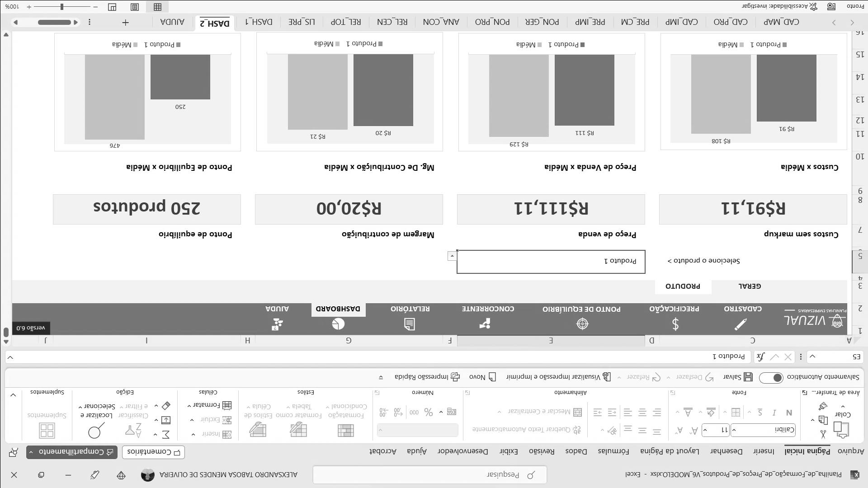This screenshot has height=488, width=868.
Task: Switch to the Exibir ribbon tab
Action: [x=509, y=451]
